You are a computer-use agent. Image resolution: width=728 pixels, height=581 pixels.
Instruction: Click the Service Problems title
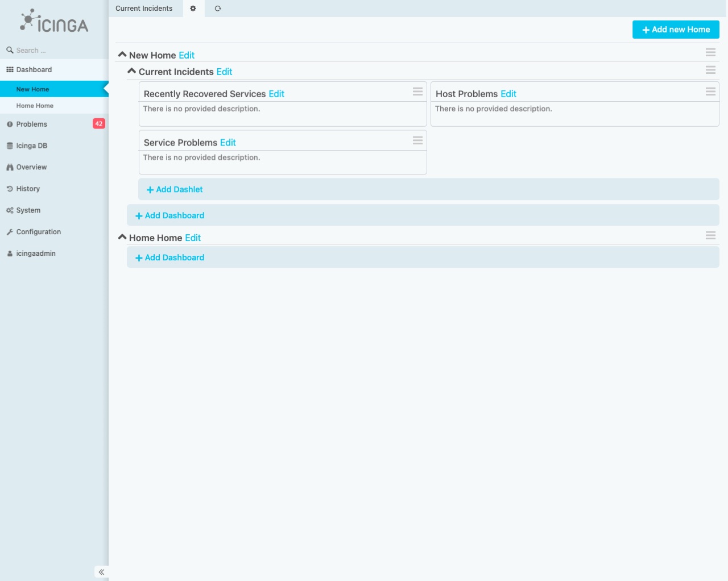coord(181,143)
